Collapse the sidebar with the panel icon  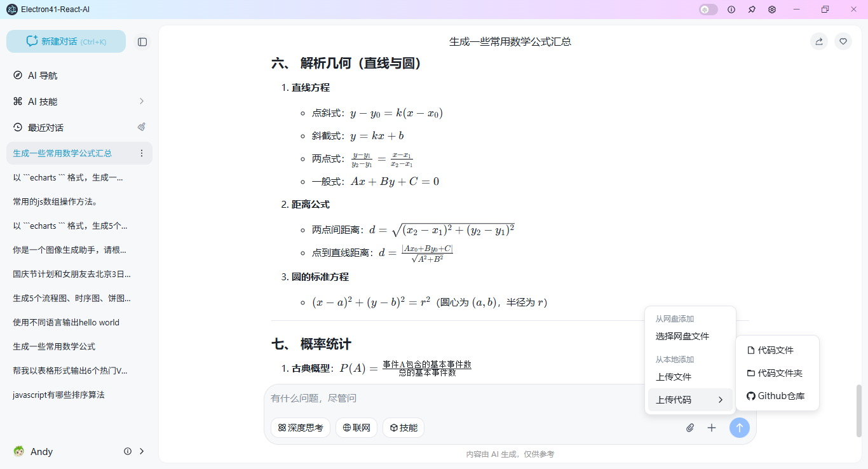click(142, 41)
